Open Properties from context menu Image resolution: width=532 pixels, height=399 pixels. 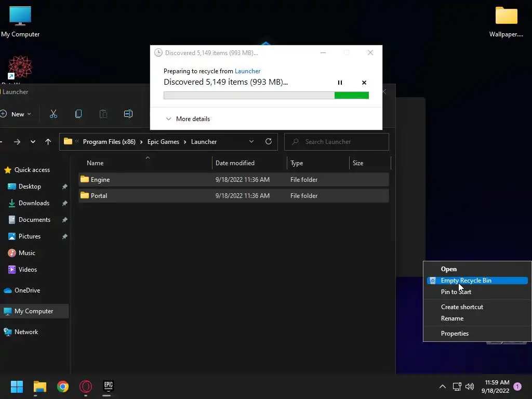[x=477, y=333]
